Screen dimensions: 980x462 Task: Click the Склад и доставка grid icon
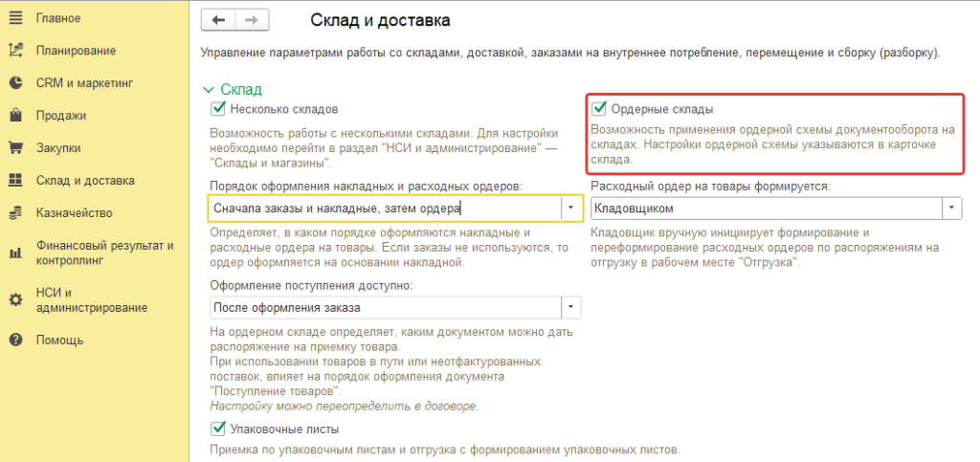15,181
